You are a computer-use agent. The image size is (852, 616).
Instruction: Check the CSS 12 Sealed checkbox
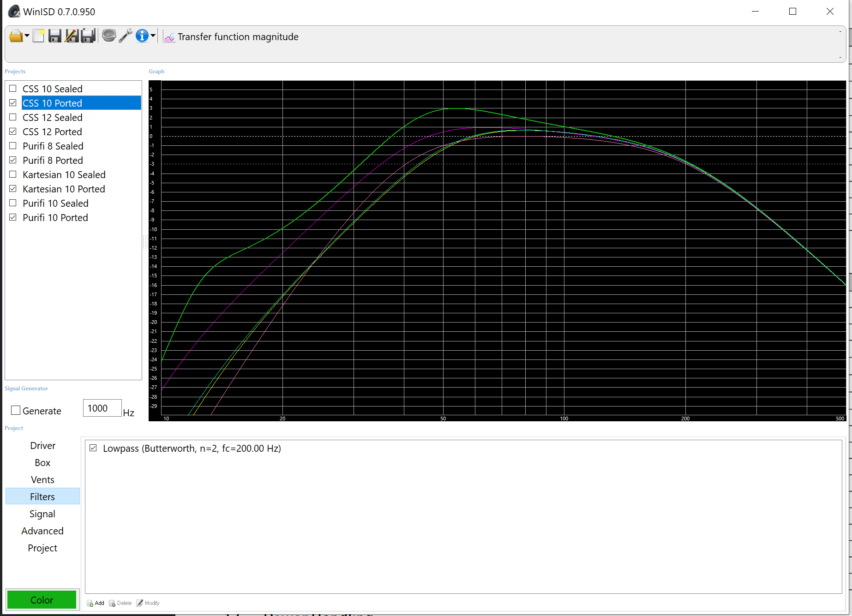13,117
